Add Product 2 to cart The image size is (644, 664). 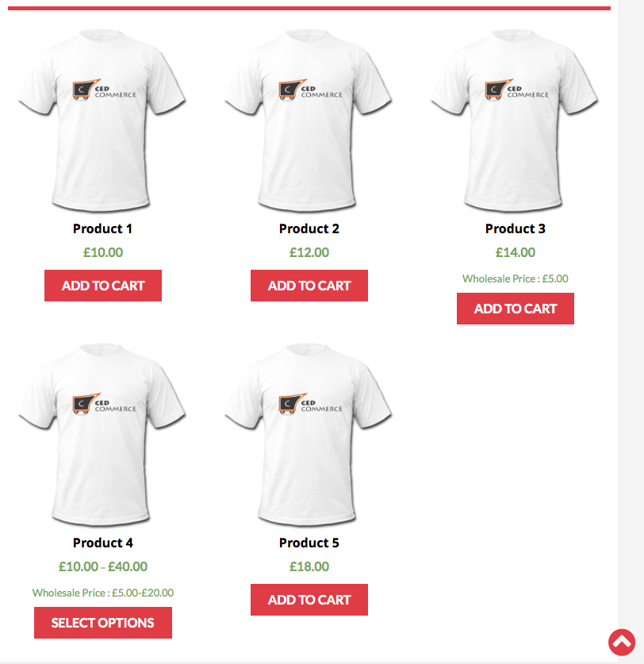pos(309,286)
